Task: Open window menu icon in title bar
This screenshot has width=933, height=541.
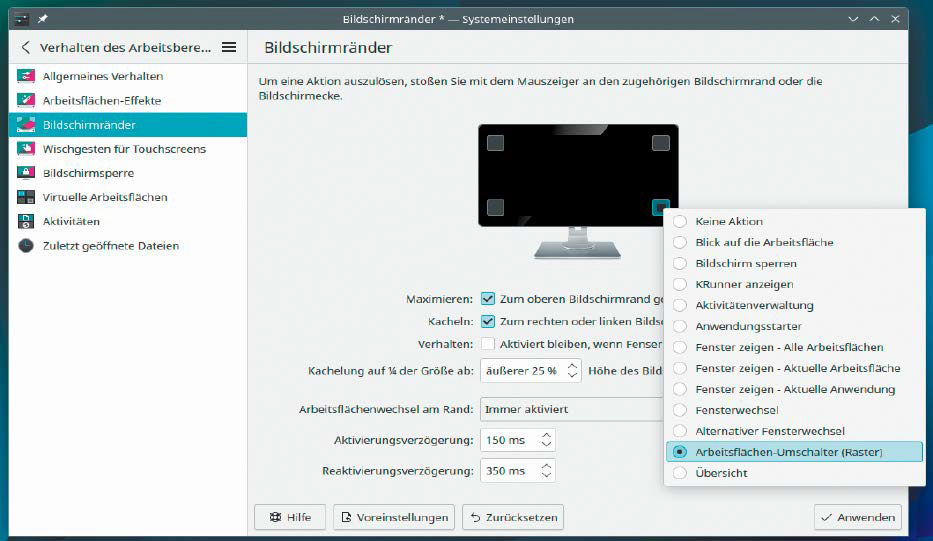Action: (21, 19)
